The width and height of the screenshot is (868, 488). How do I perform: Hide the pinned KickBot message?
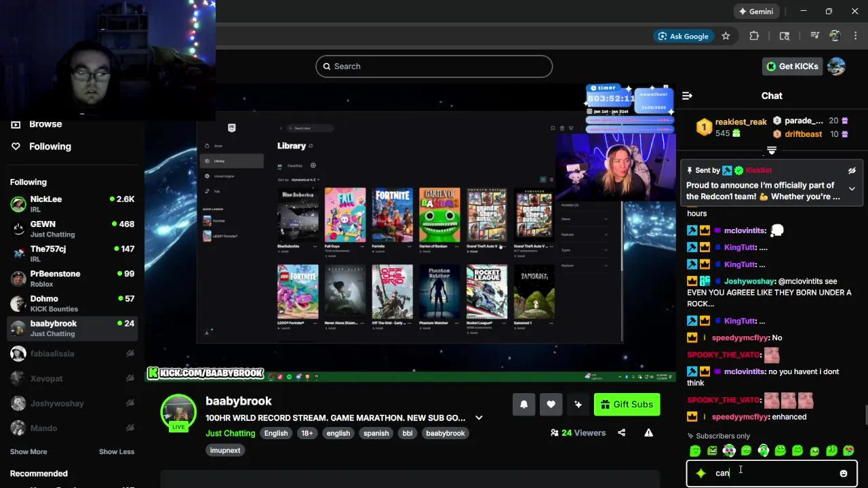point(852,171)
